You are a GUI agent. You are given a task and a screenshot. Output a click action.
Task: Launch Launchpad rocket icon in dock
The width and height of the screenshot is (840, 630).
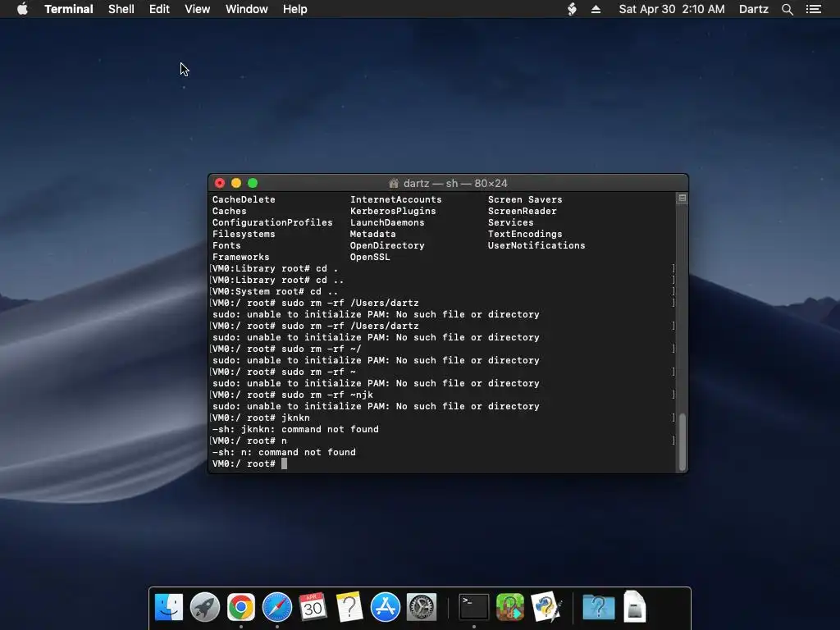(204, 607)
